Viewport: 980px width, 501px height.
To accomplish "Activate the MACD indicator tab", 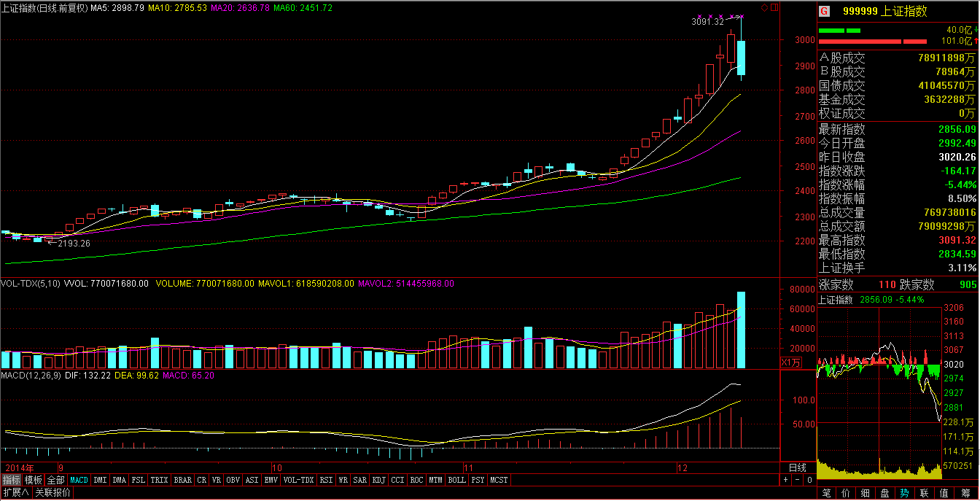I will 79,480.
